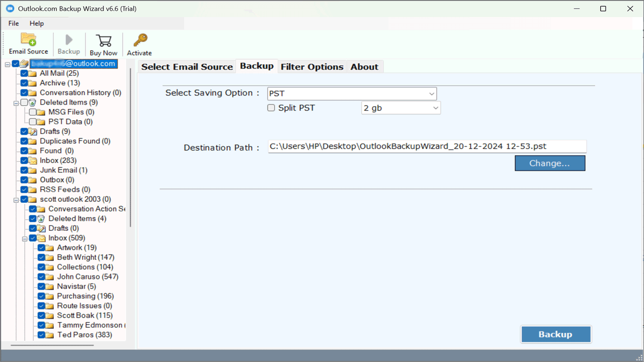Select the Duplicates Found (0) folder
This screenshot has height=362, width=644.
pos(75,141)
